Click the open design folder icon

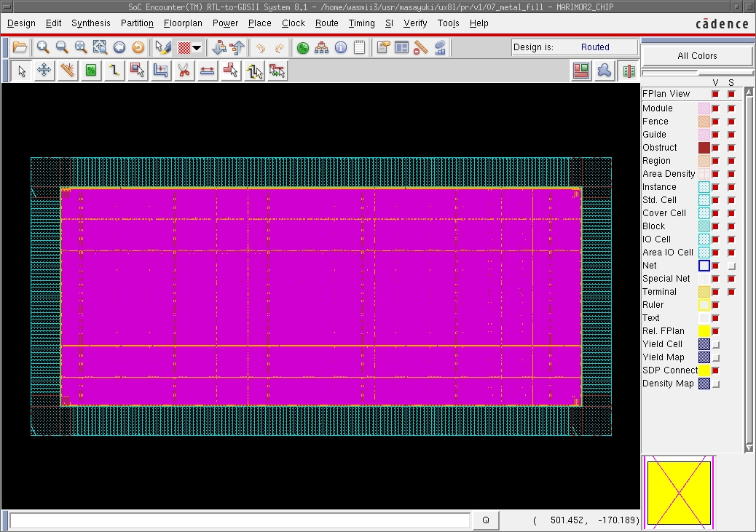pos(20,47)
